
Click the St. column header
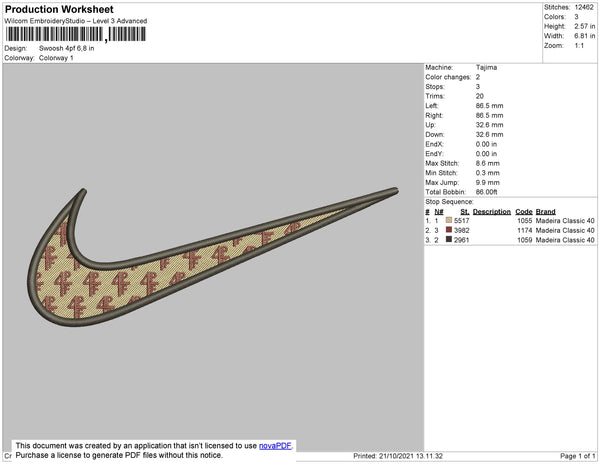[x=465, y=212]
